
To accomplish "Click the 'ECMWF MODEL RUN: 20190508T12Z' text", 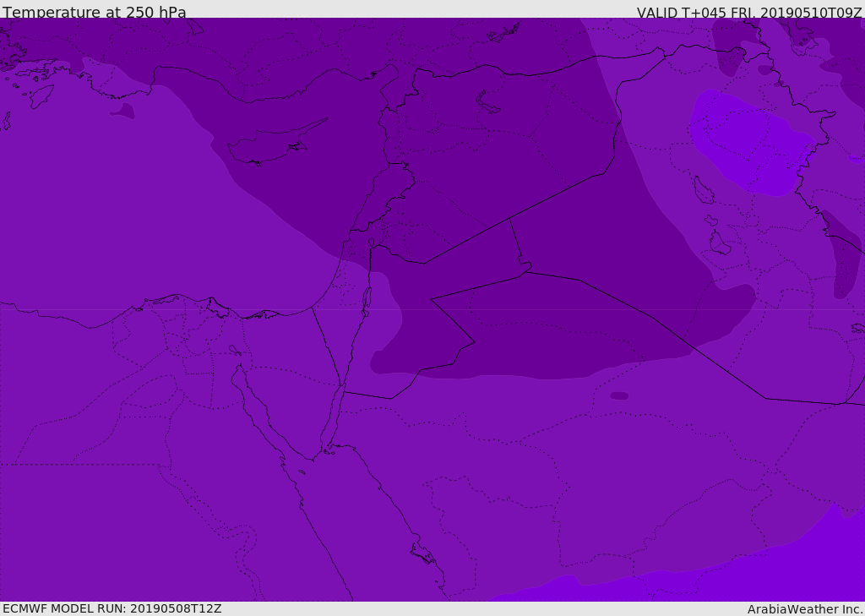I will point(112,608).
